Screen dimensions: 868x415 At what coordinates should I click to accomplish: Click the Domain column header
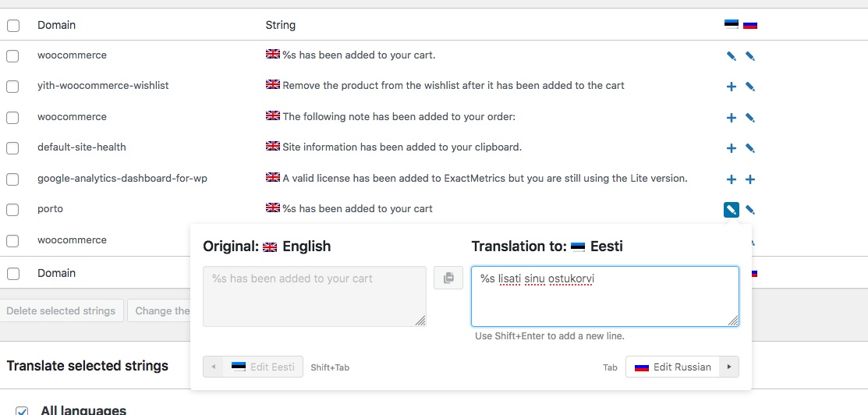coord(56,25)
